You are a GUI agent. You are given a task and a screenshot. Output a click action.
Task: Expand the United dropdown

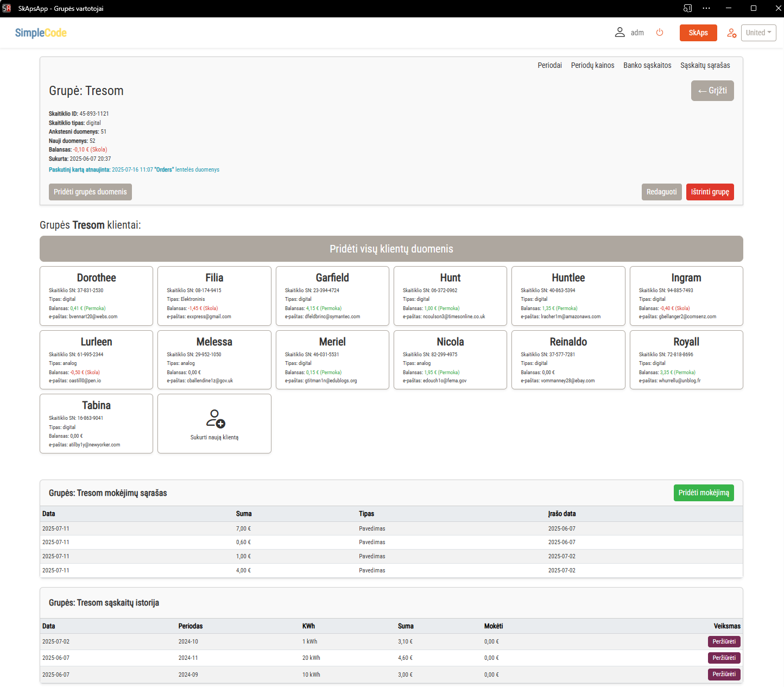click(758, 33)
